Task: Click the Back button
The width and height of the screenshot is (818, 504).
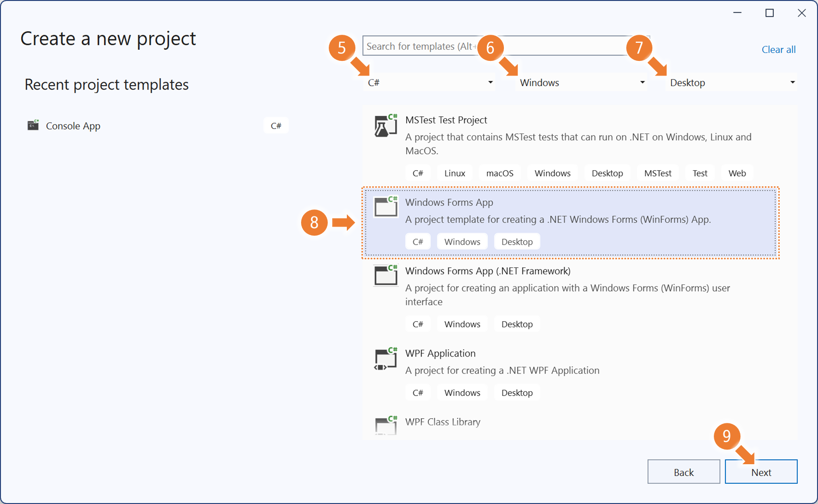Action: tap(684, 472)
